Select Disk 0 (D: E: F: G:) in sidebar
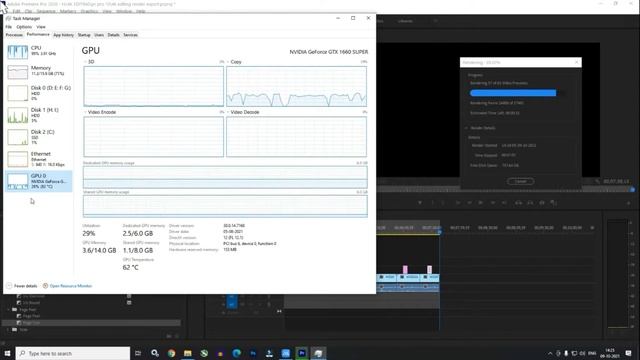The height and width of the screenshot is (360, 640). point(39,93)
